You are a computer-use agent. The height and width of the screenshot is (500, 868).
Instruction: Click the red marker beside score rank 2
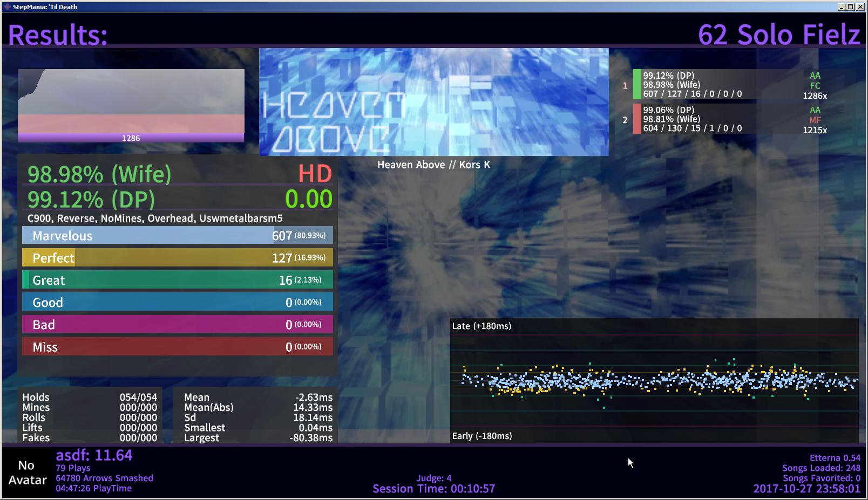[637, 119]
